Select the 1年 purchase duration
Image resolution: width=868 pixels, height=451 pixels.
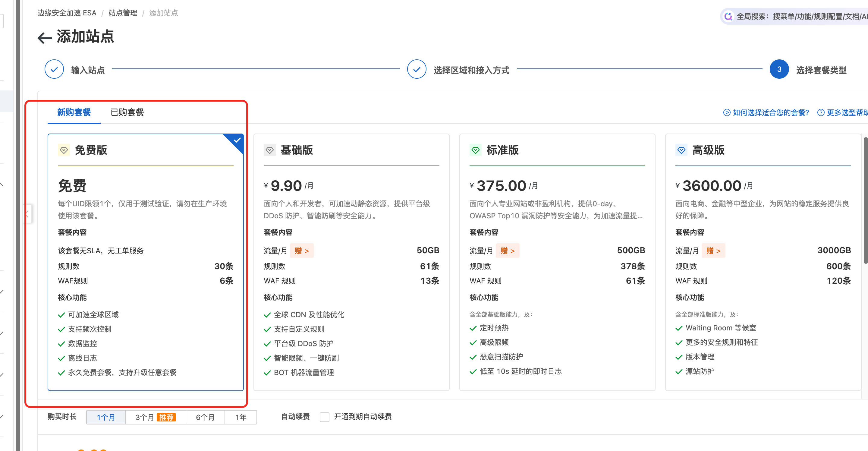241,417
